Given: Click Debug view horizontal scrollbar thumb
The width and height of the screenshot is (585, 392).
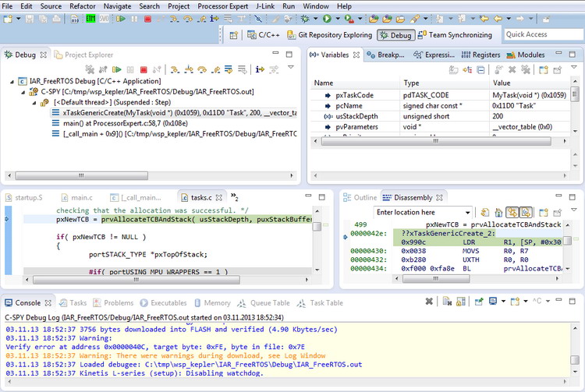Looking at the screenshot, I should tap(81, 175).
